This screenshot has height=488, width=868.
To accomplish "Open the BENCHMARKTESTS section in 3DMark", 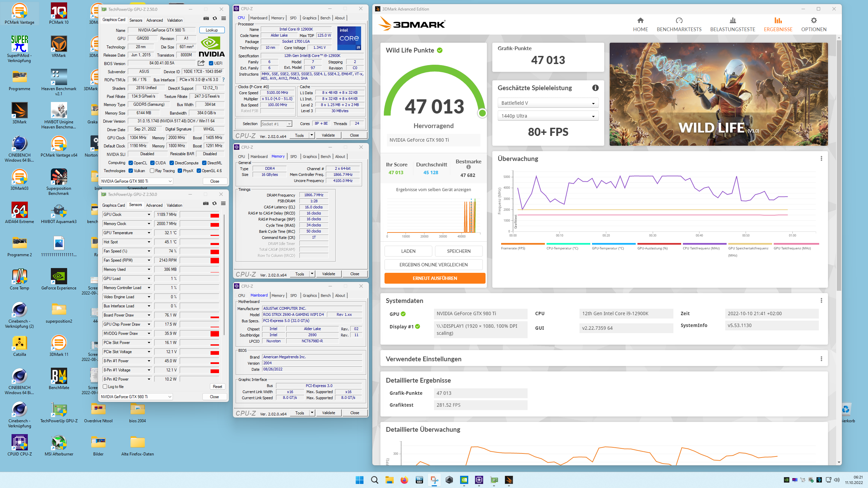I will click(679, 25).
